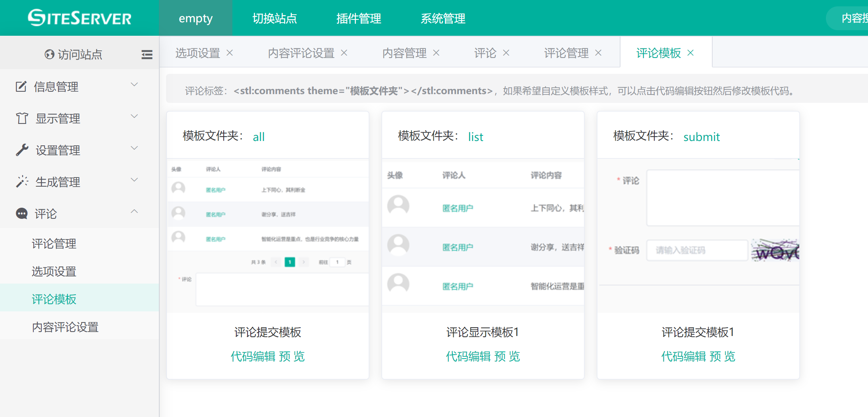Expand the 信息管理 menu chevron

pos(134,85)
